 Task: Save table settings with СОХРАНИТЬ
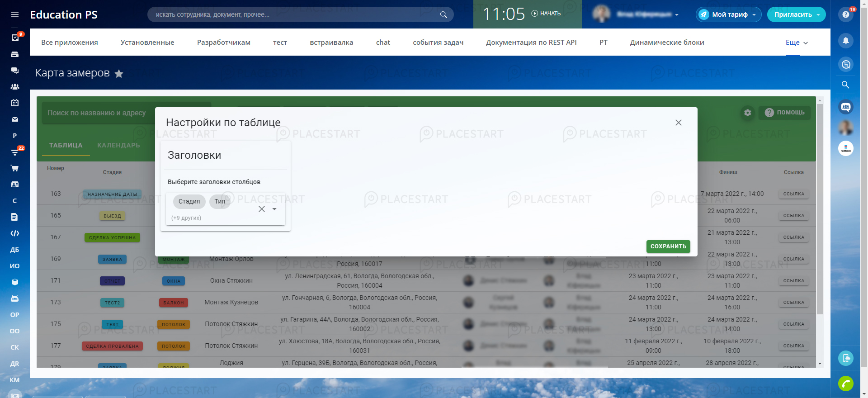click(x=668, y=246)
